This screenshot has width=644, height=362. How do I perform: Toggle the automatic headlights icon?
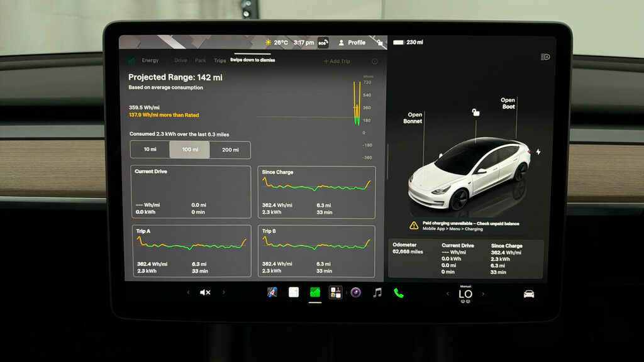545,57
